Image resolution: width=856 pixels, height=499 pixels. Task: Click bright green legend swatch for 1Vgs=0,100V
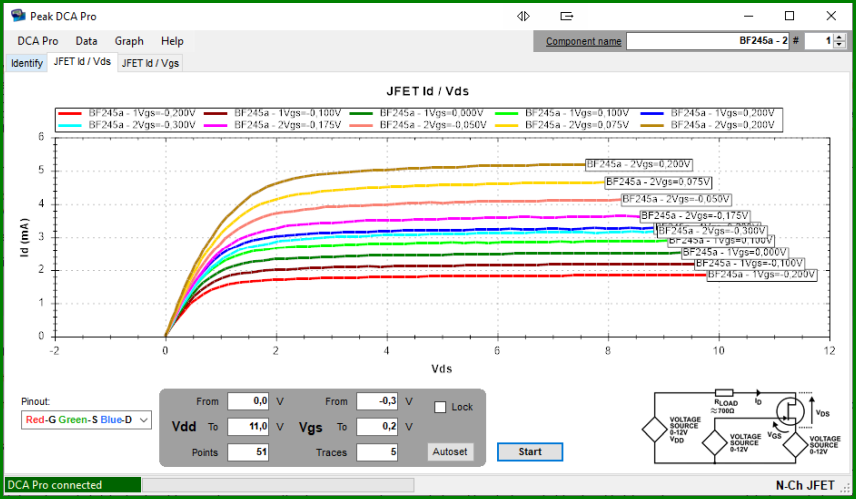point(506,113)
